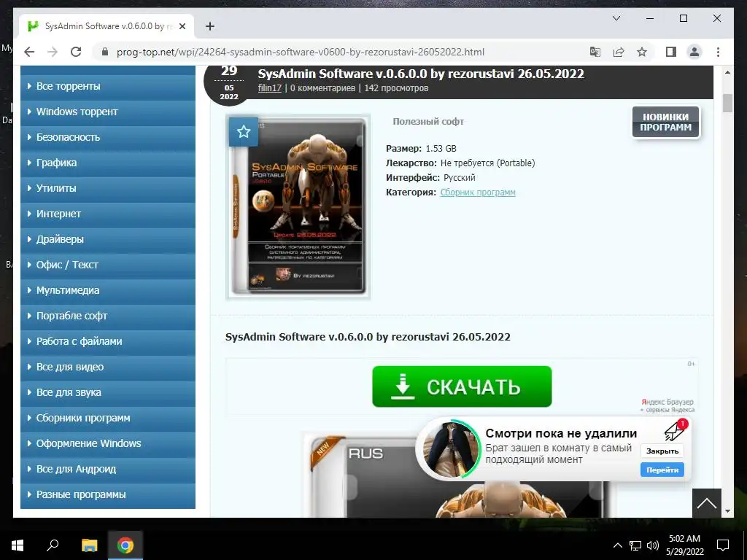The width and height of the screenshot is (747, 560).
Task: Select the Графика sidebar item
Action: coord(108,163)
